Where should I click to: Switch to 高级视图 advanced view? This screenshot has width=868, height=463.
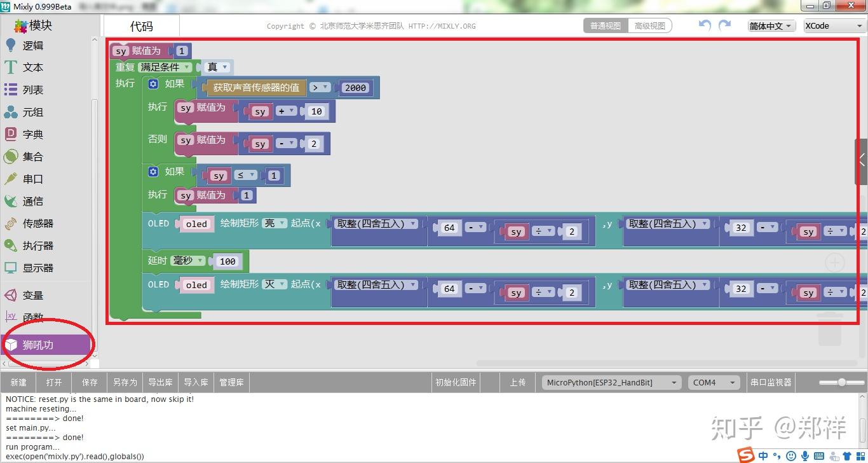(x=649, y=26)
